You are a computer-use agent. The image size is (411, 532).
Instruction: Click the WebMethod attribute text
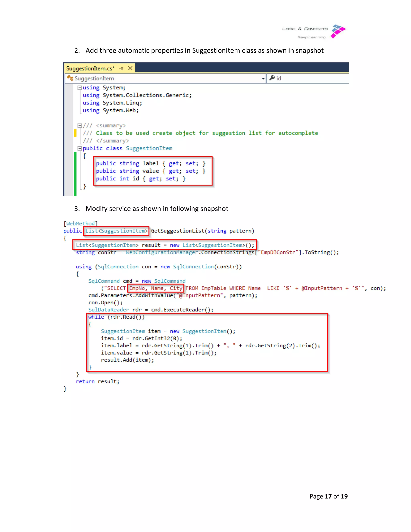click(80, 224)
